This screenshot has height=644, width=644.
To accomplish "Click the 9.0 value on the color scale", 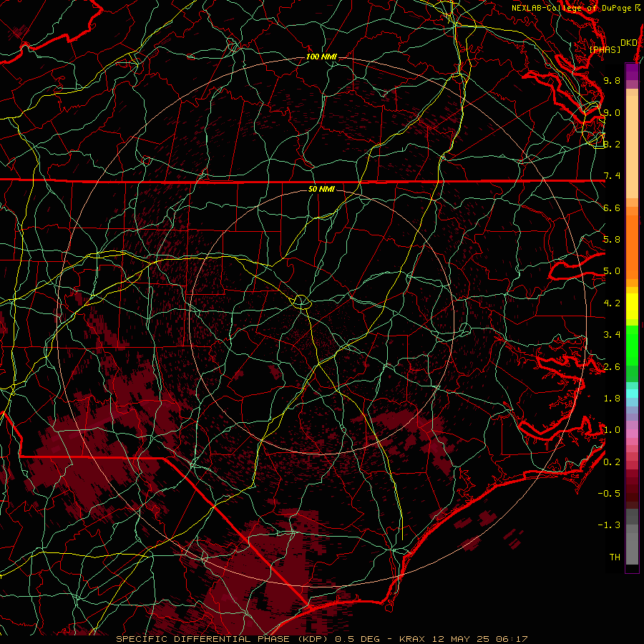I will 612,112.
